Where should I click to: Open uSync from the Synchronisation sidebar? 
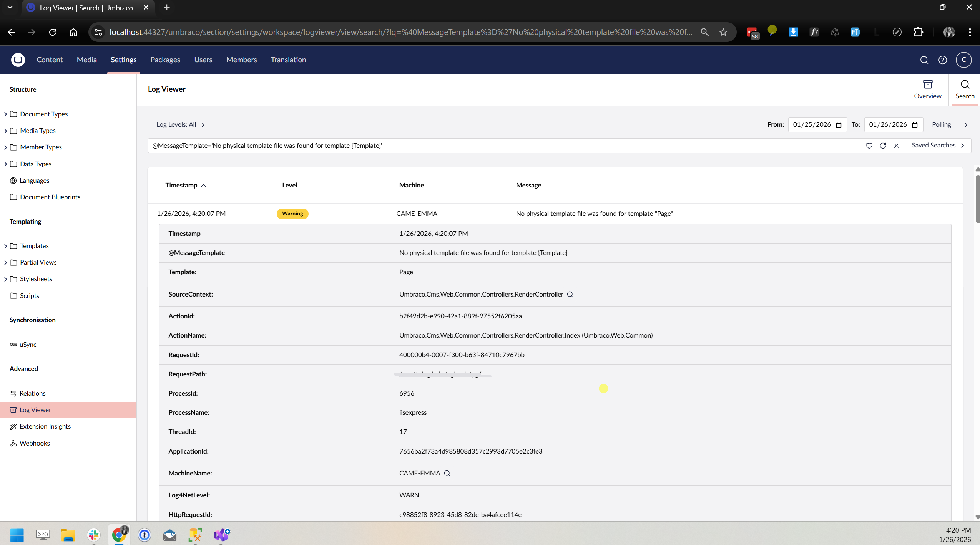(27, 345)
